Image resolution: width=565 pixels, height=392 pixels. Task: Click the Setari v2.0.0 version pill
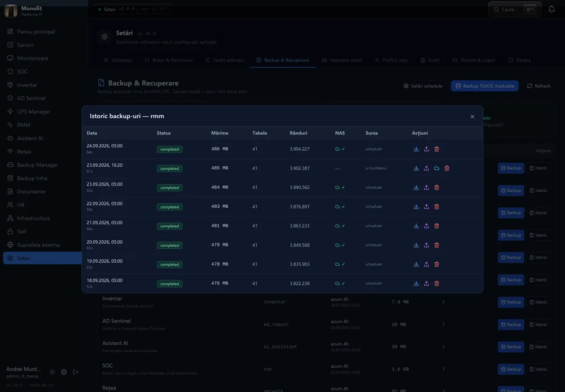[134, 9]
